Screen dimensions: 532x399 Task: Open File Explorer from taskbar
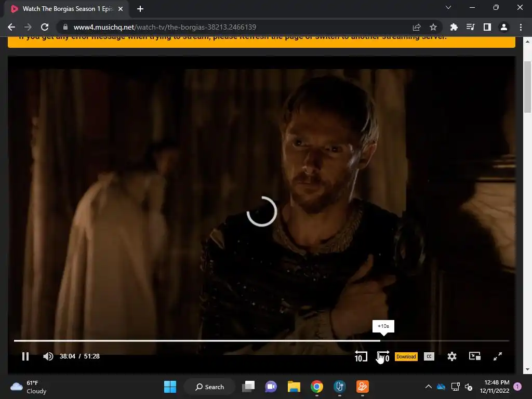click(x=294, y=387)
